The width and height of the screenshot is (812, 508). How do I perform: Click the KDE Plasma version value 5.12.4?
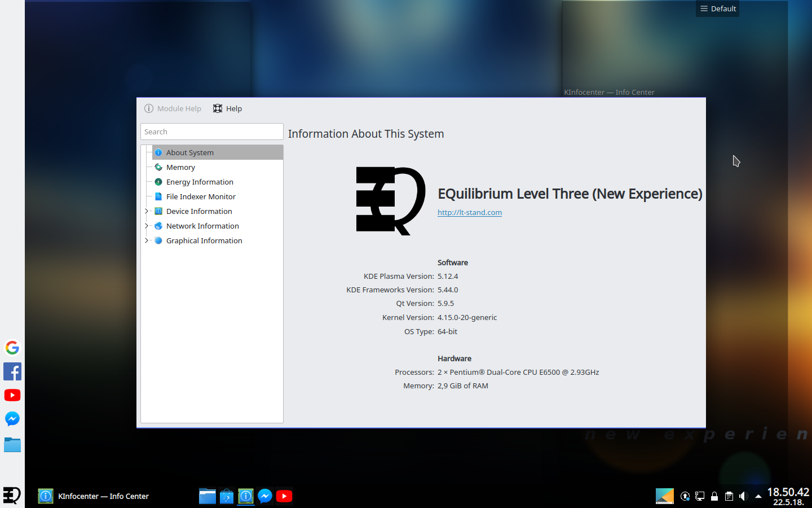tap(448, 276)
